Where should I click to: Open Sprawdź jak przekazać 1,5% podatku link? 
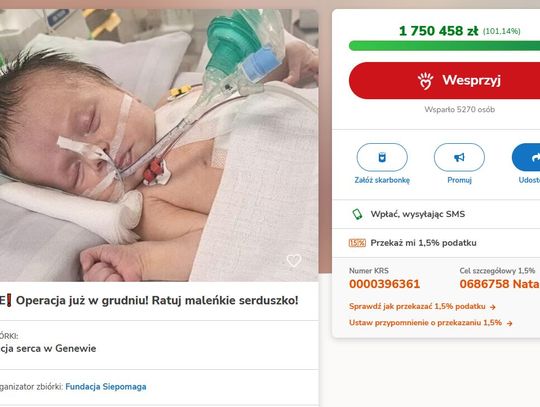(x=422, y=306)
